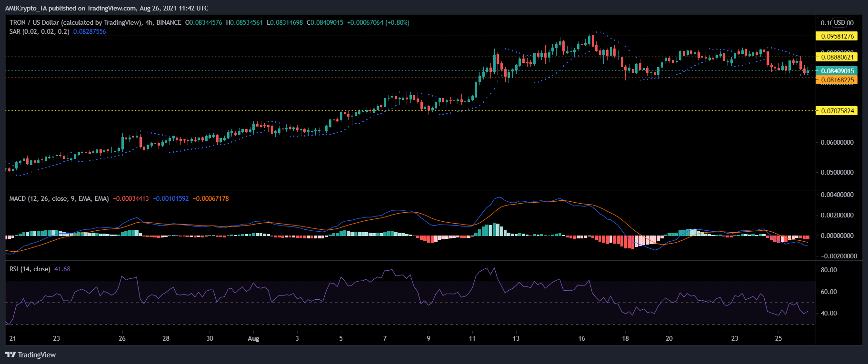
Task: Click the date label 20 on the time axis
Action: click(x=669, y=339)
